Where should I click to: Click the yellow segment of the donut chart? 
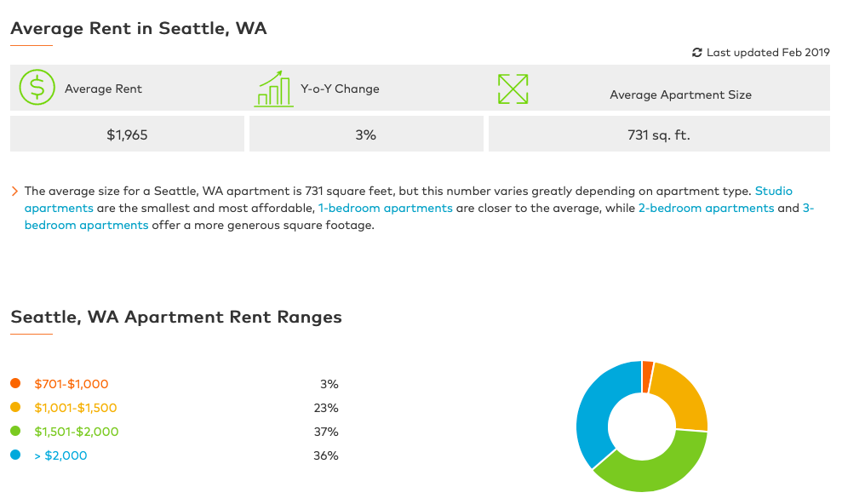pos(683,393)
